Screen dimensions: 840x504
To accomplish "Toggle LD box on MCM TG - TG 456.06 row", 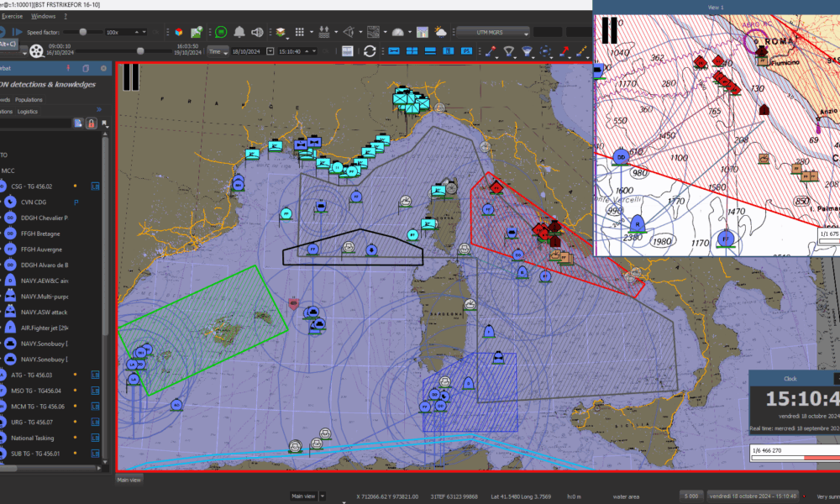I will (96, 407).
